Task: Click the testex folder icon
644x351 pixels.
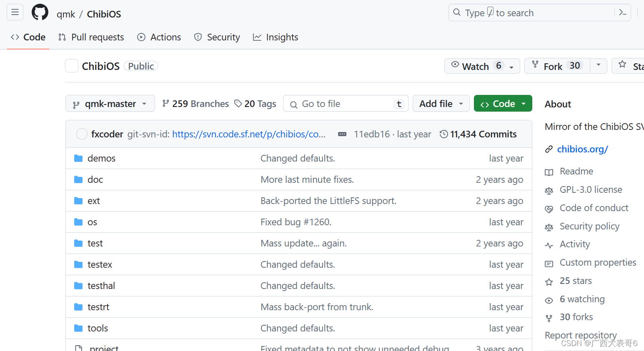Action: pos(78,264)
